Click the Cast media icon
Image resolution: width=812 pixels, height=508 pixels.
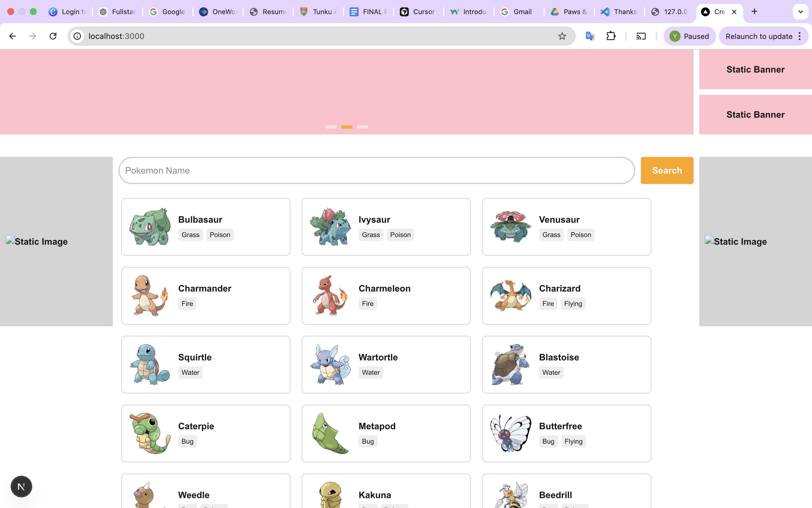click(641, 36)
